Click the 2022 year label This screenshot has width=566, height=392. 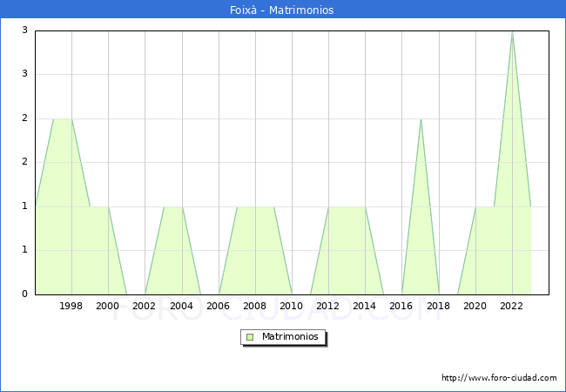coord(512,306)
